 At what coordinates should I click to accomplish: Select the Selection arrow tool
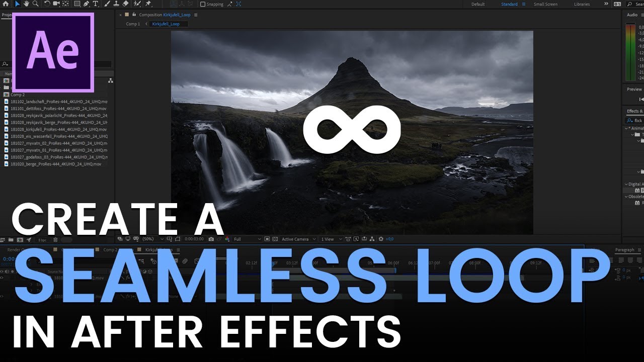(x=18, y=4)
